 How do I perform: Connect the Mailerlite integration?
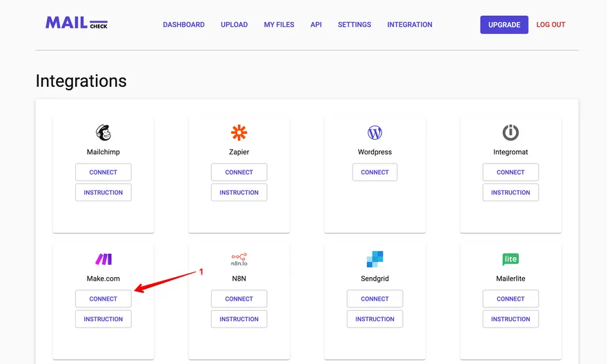point(510,299)
